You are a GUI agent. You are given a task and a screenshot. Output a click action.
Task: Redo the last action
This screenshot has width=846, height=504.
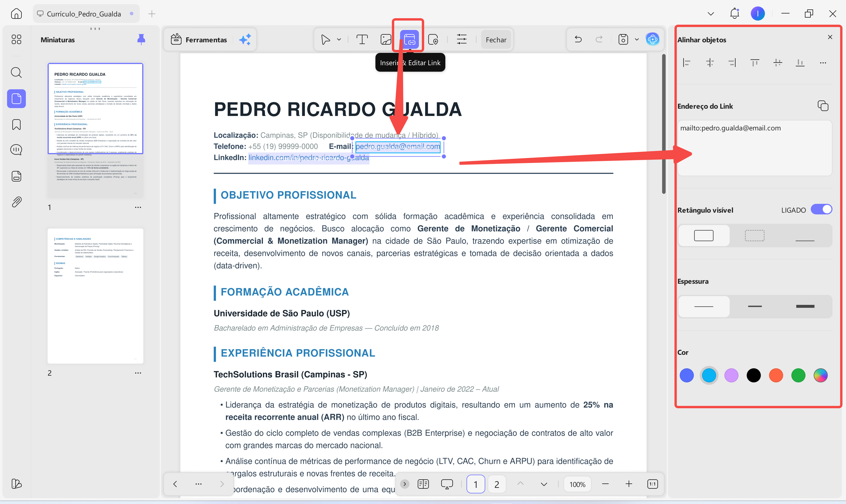[x=599, y=39]
